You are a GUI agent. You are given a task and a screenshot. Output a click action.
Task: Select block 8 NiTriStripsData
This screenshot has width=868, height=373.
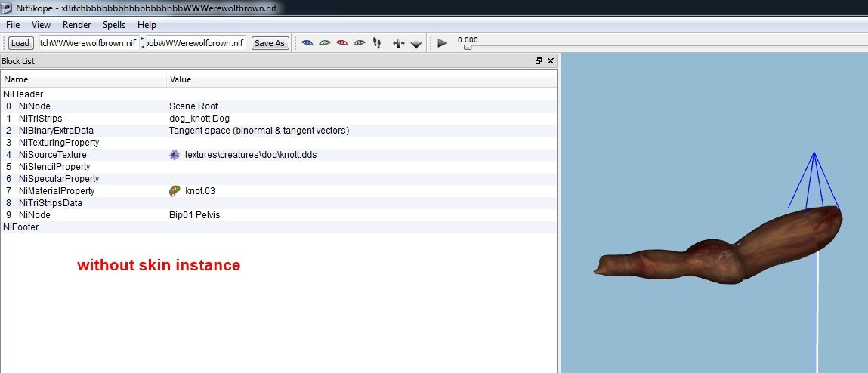[x=279, y=203]
